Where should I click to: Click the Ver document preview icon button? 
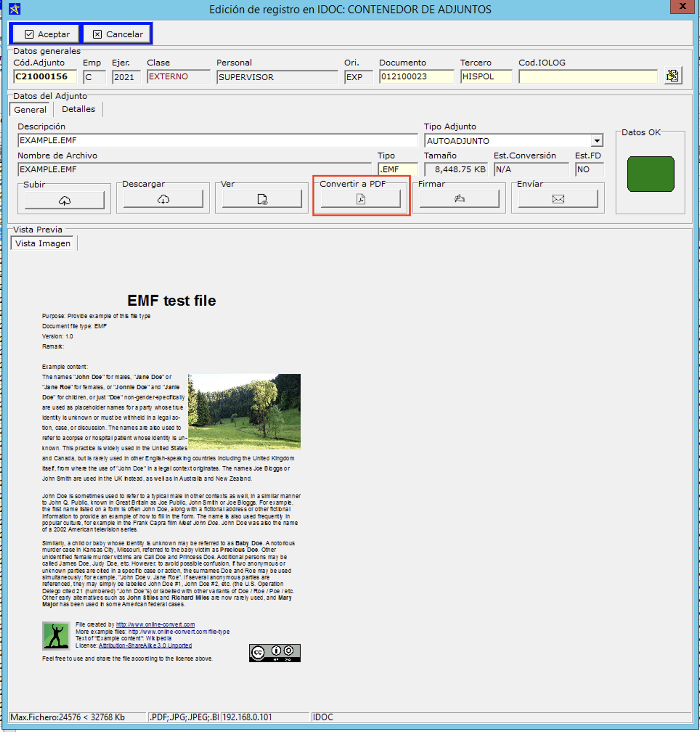click(x=262, y=199)
